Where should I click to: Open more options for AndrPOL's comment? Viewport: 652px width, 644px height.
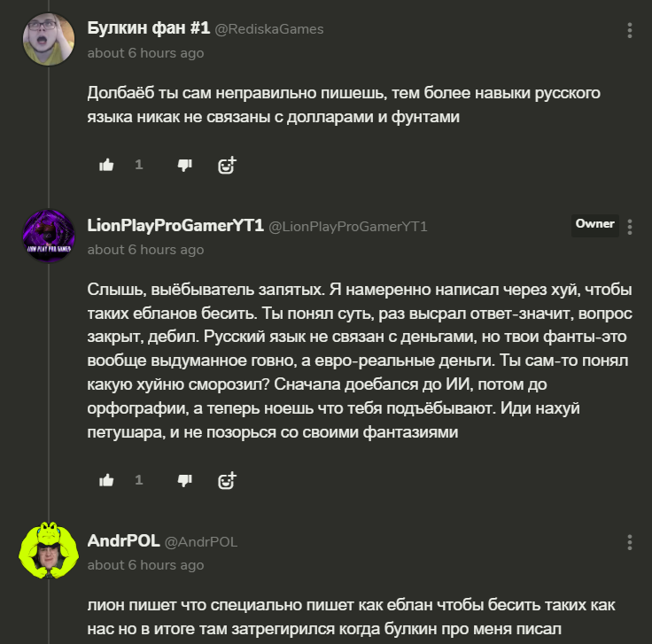(630, 542)
